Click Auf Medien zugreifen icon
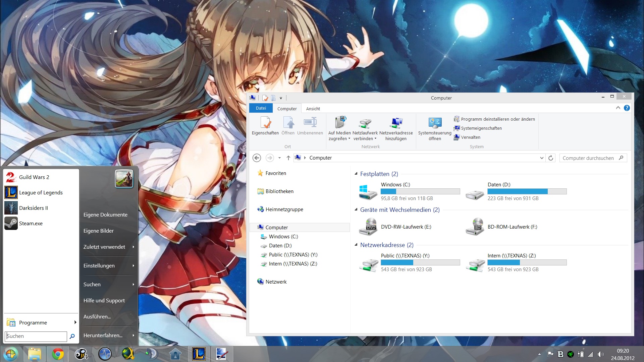 pos(340,123)
